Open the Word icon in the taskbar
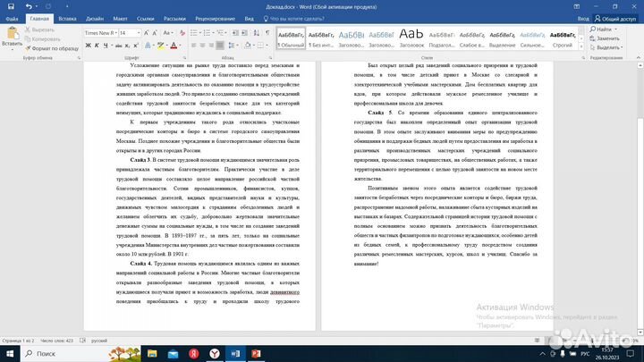The height and width of the screenshot is (362, 644). [x=235, y=353]
